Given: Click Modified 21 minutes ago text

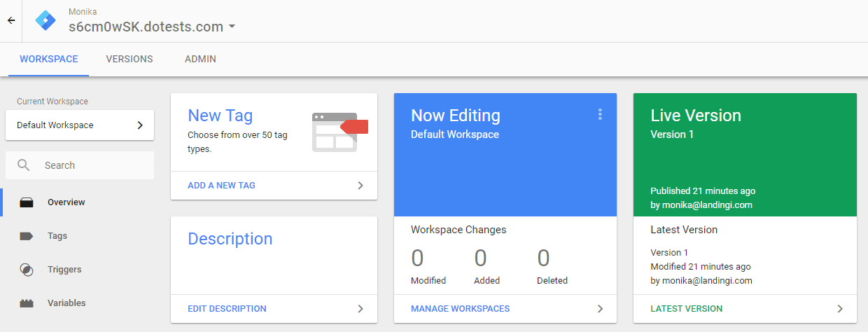Looking at the screenshot, I should (x=701, y=266).
